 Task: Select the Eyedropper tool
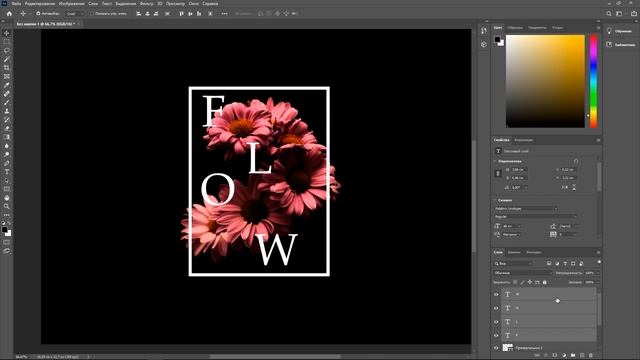(7, 85)
